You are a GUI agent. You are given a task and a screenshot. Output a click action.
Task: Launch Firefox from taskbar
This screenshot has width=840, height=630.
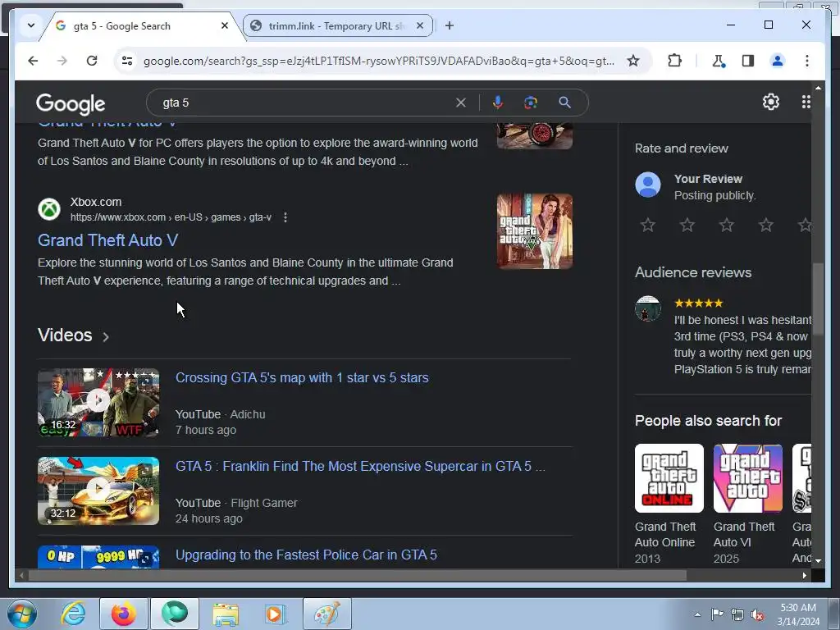click(124, 614)
